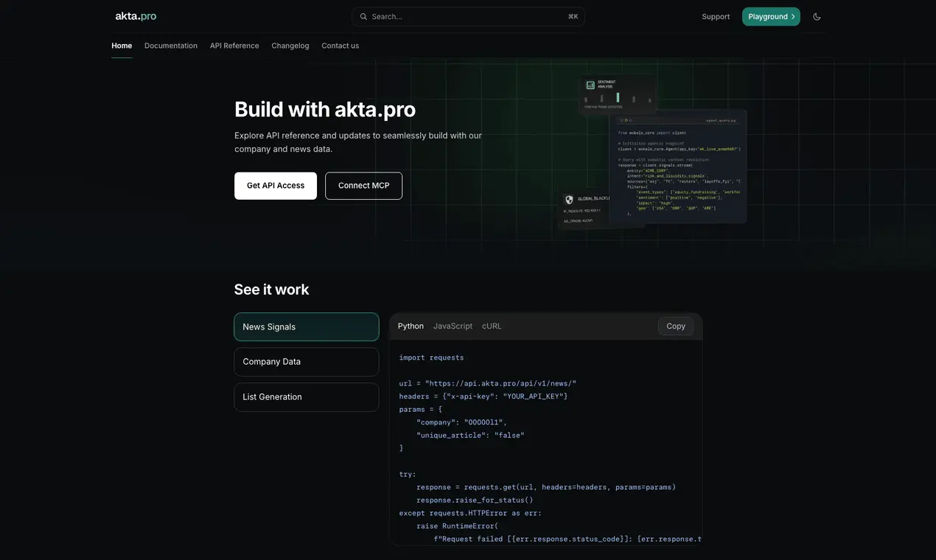936x560 pixels.
Task: Open Contact us tab
Action: (340, 46)
